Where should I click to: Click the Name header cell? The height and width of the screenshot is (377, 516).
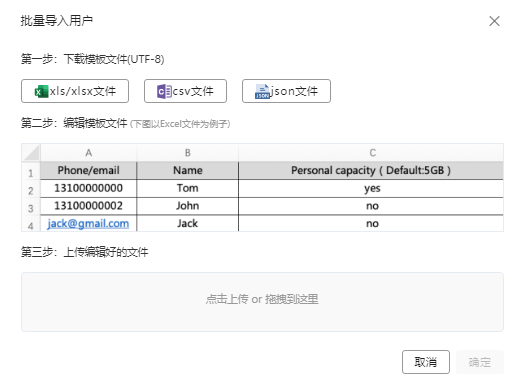click(x=188, y=170)
